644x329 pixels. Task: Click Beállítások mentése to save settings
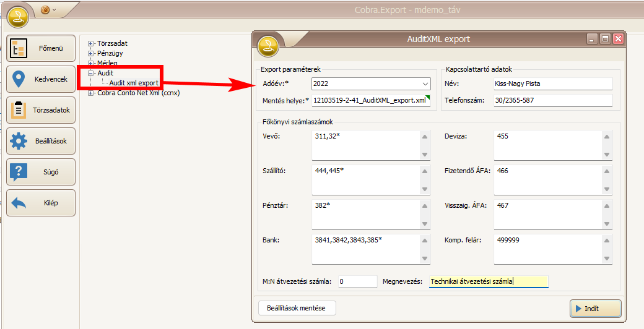(x=297, y=308)
